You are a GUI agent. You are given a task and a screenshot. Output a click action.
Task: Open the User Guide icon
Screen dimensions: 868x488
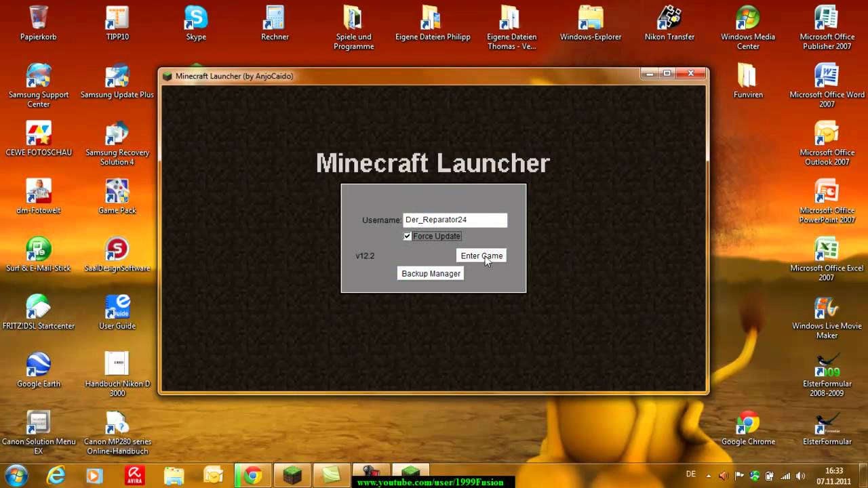tap(117, 312)
